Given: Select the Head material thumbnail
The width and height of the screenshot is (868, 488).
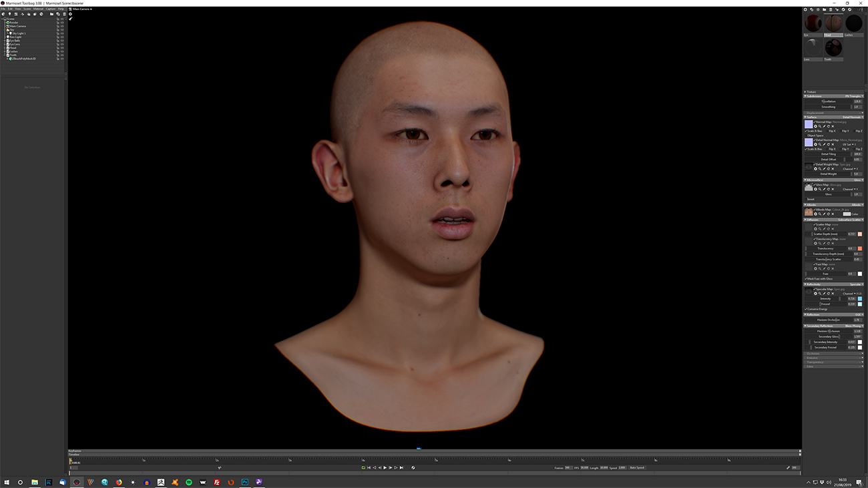Looking at the screenshot, I should [833, 23].
